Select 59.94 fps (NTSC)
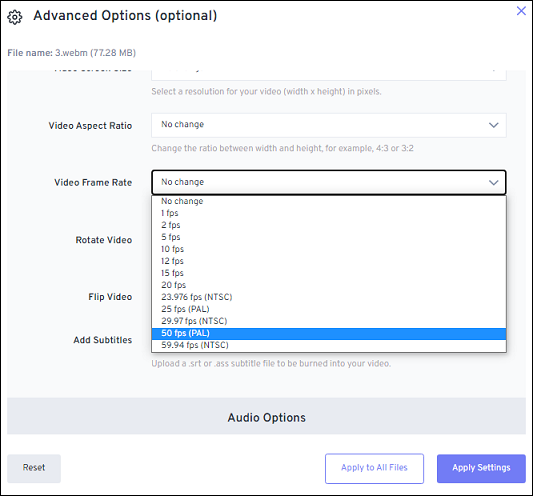Screen dimensions: 533x496 (329, 345)
